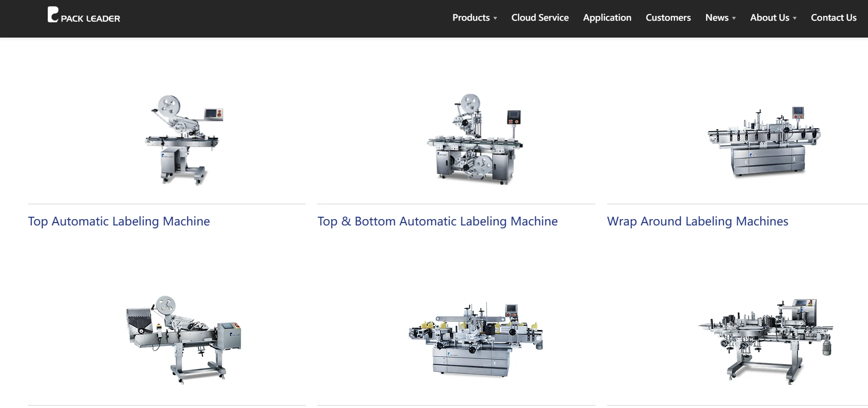This screenshot has width=868, height=408.
Task: Select the Top & Bottom labeling machine image
Action: (475, 140)
